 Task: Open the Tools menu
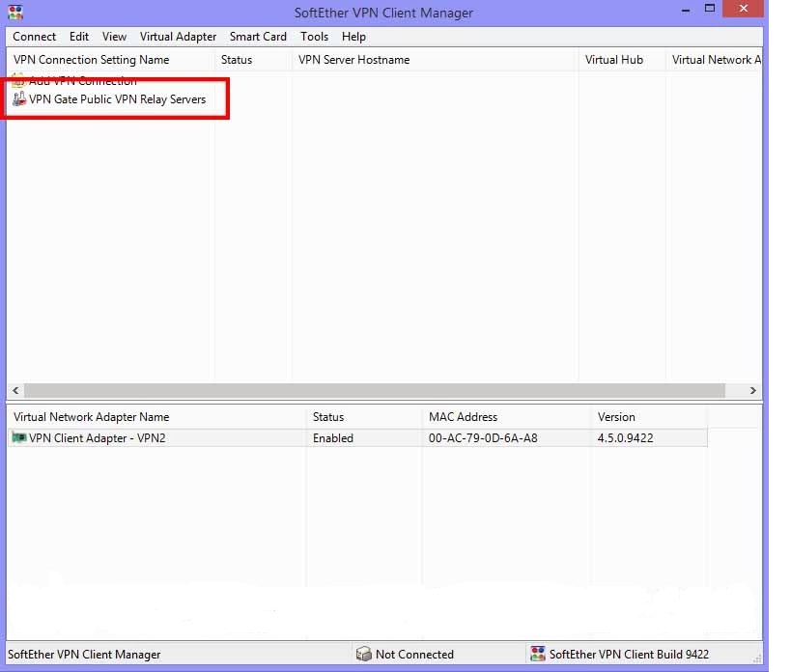pos(314,37)
